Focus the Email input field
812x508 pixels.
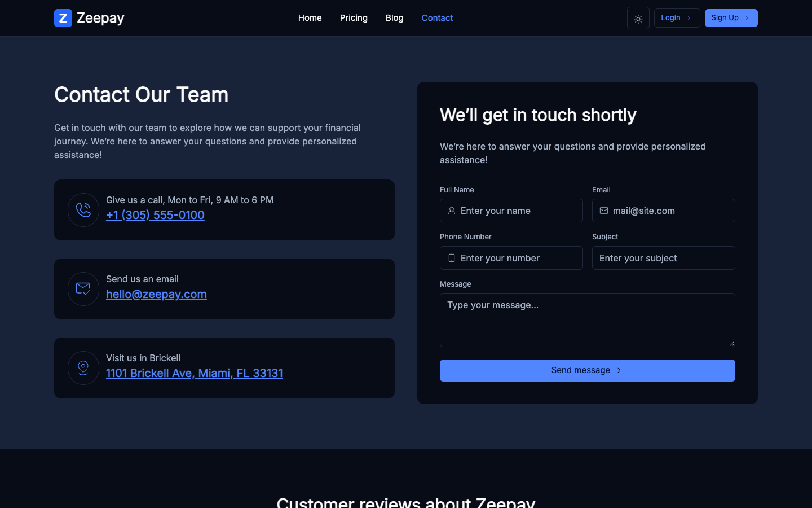[x=664, y=211]
